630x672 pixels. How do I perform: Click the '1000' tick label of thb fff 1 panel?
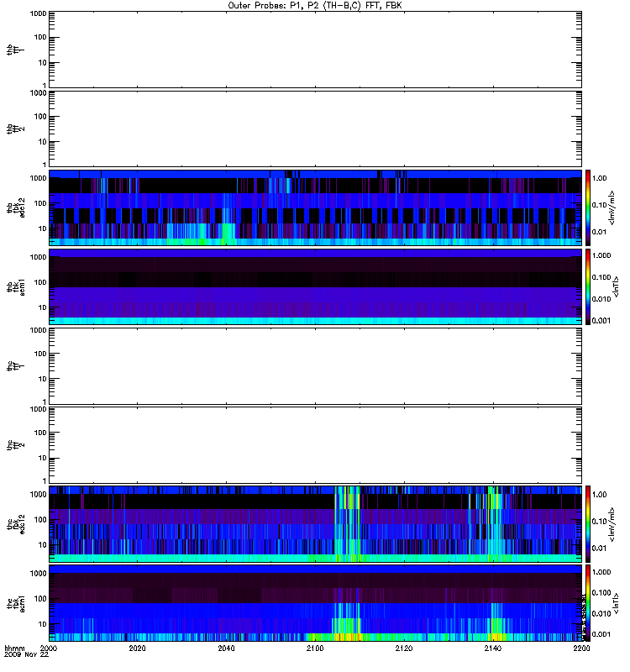tap(38, 13)
